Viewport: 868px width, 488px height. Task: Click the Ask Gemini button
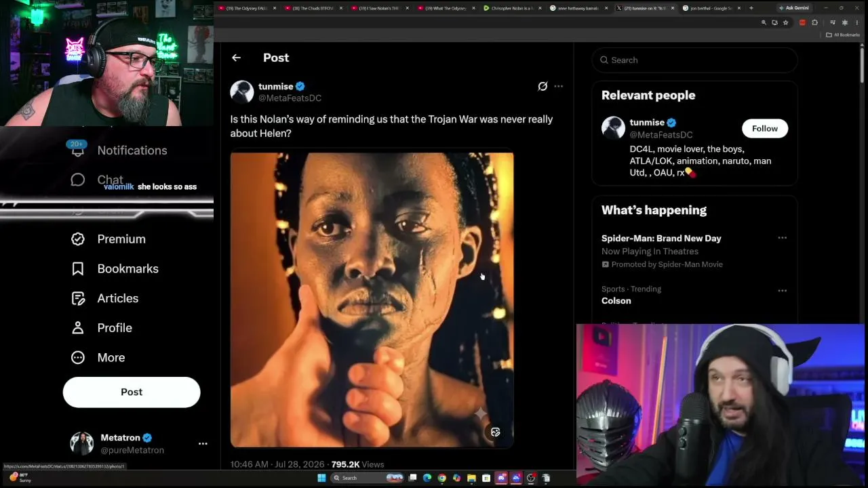tap(793, 8)
